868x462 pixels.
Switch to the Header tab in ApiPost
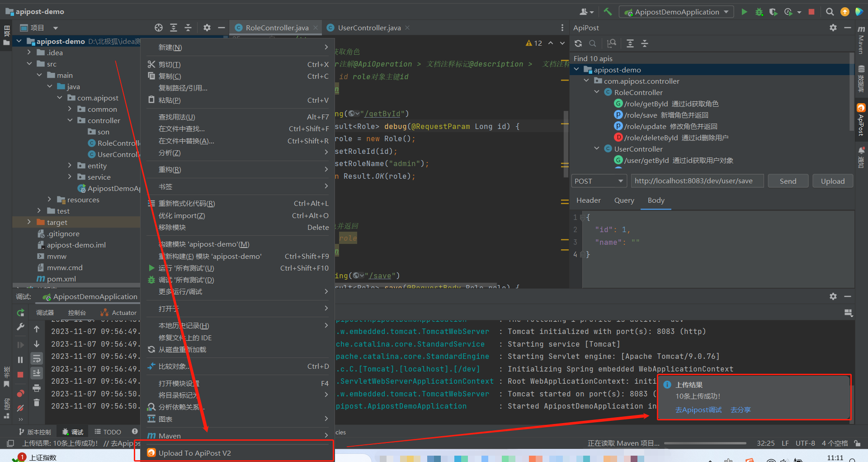coord(588,200)
